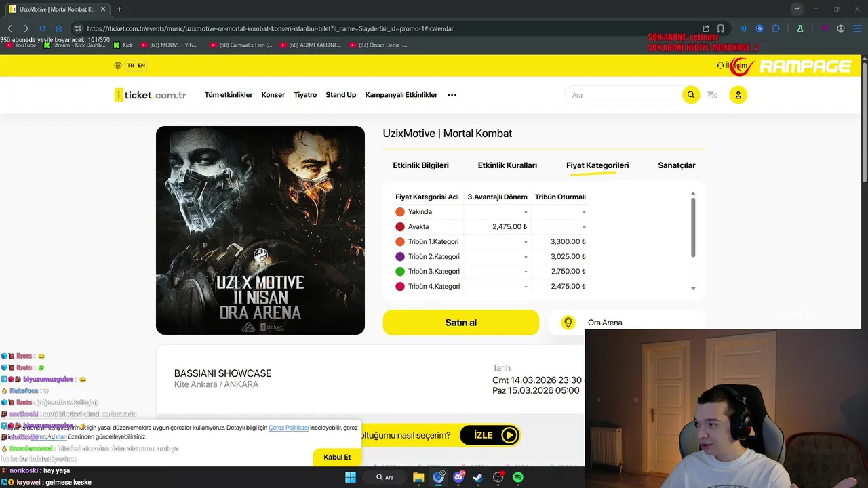This screenshot has height=488, width=868.
Task: Open OBS Studio from the taskbar
Action: pyautogui.click(x=498, y=477)
